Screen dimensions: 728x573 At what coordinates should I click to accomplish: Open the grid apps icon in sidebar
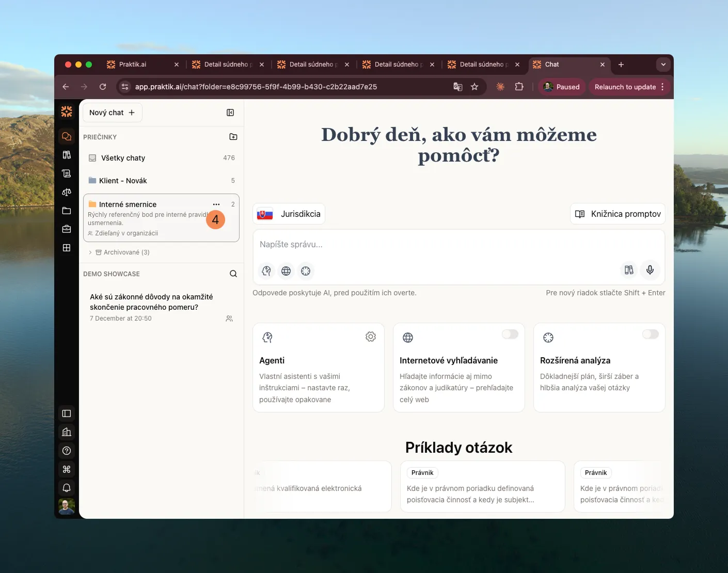coord(66,248)
